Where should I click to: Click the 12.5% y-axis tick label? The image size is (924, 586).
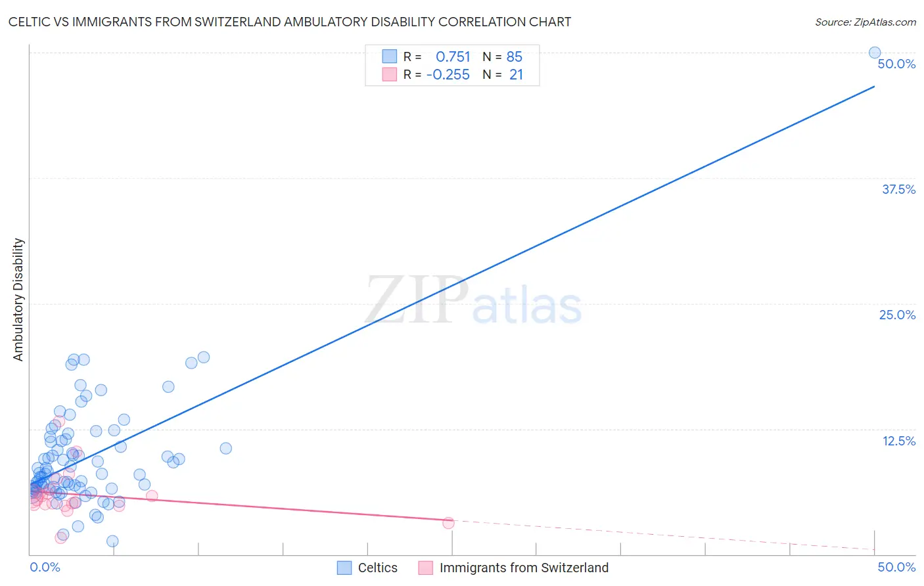(x=898, y=441)
